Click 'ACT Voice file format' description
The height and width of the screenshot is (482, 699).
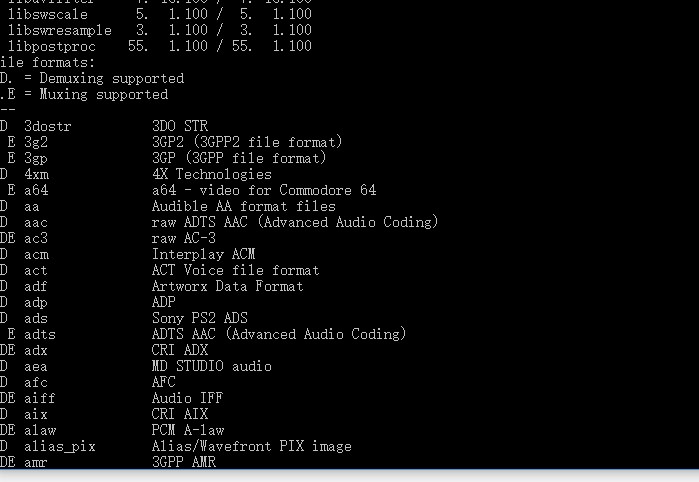(x=235, y=270)
